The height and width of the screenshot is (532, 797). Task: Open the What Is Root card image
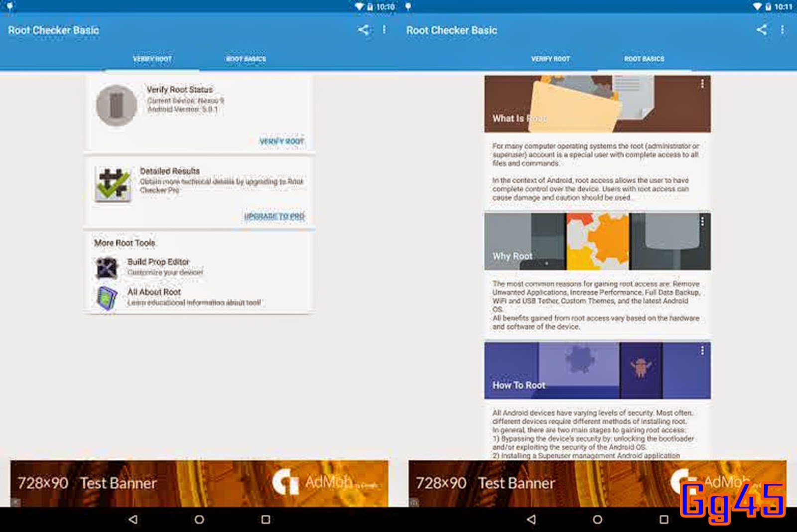coord(597,104)
